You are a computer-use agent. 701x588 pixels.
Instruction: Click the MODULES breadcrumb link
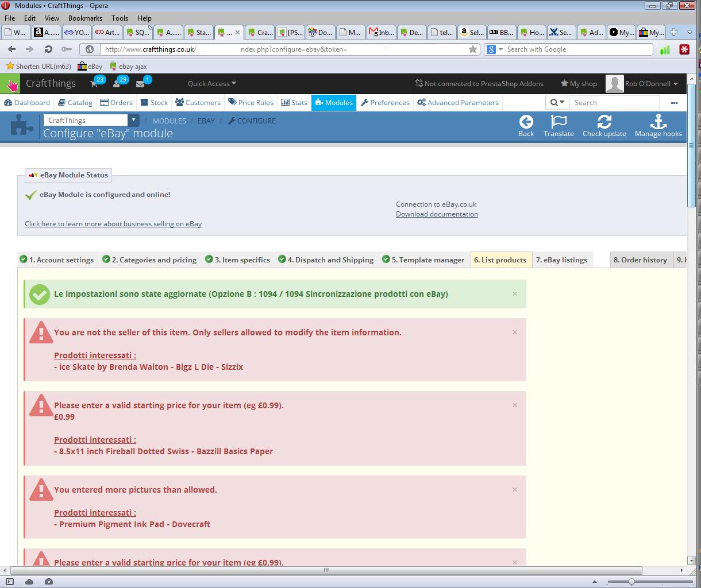pos(170,121)
